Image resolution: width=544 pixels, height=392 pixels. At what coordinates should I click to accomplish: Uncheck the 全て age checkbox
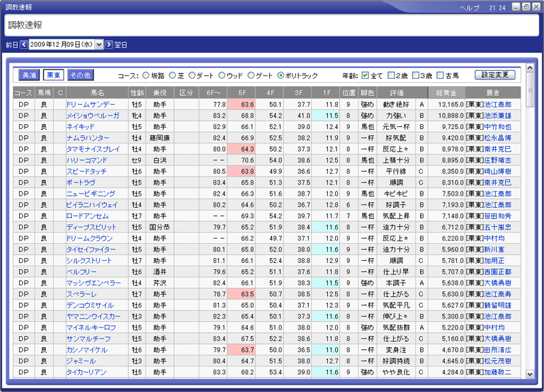tap(366, 75)
